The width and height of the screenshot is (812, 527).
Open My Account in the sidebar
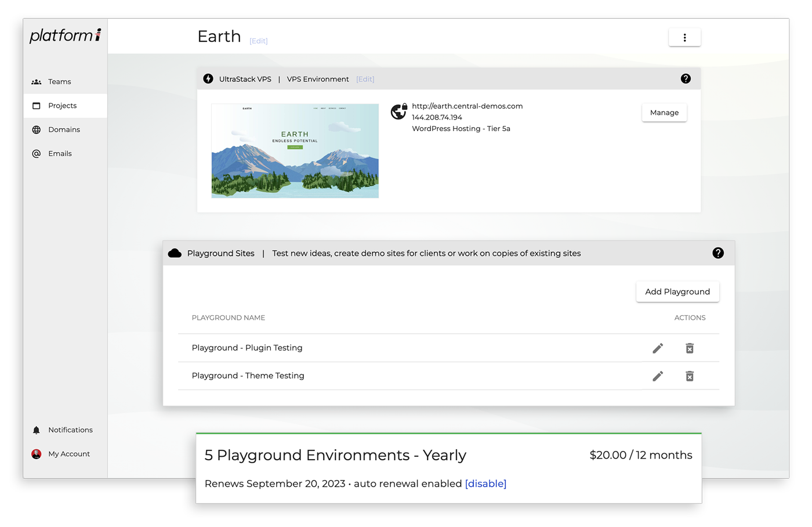pos(68,454)
